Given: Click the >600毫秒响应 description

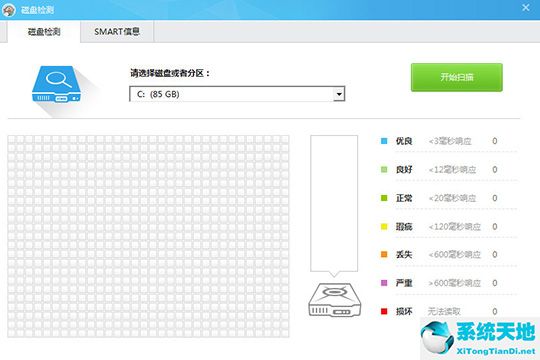Looking at the screenshot, I should click(454, 284).
